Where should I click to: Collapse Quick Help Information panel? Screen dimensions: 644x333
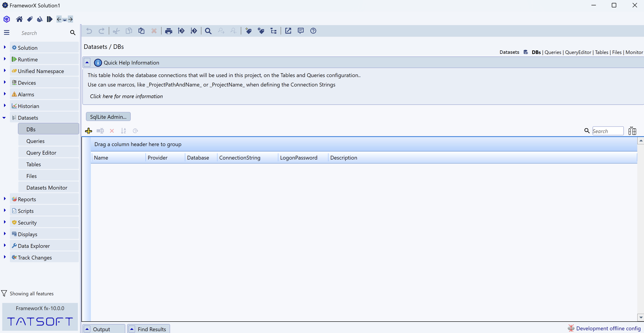click(x=87, y=62)
